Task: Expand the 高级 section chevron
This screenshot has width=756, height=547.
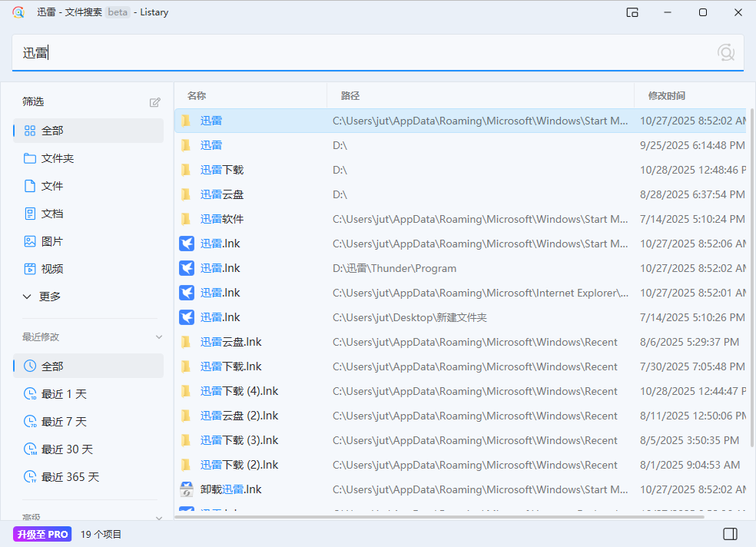Action: pyautogui.click(x=159, y=518)
